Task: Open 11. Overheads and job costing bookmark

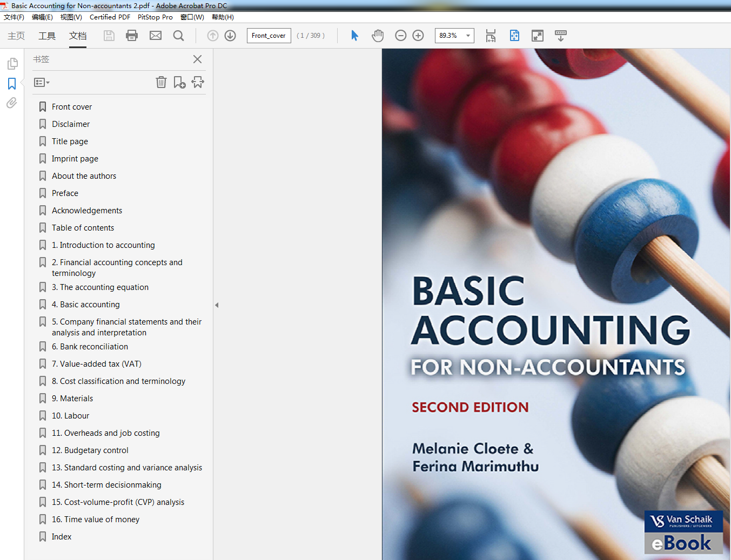Action: [106, 433]
